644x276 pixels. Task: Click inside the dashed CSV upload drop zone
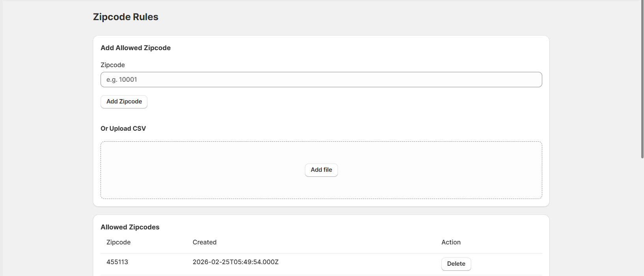pos(197,170)
